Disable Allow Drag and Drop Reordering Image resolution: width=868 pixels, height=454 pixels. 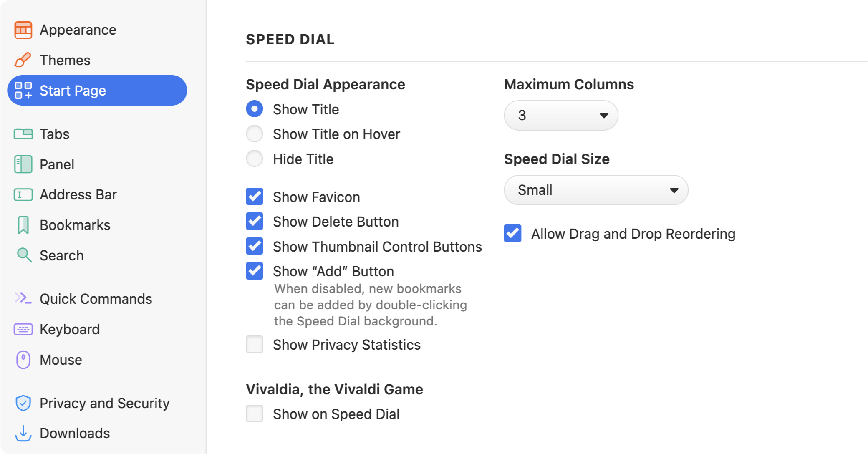click(x=512, y=233)
